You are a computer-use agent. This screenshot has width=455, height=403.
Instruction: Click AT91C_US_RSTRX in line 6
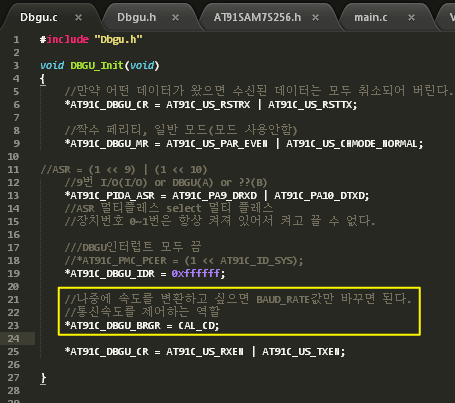coord(208,105)
